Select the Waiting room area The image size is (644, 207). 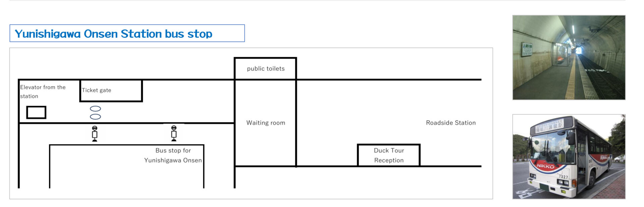[265, 123]
